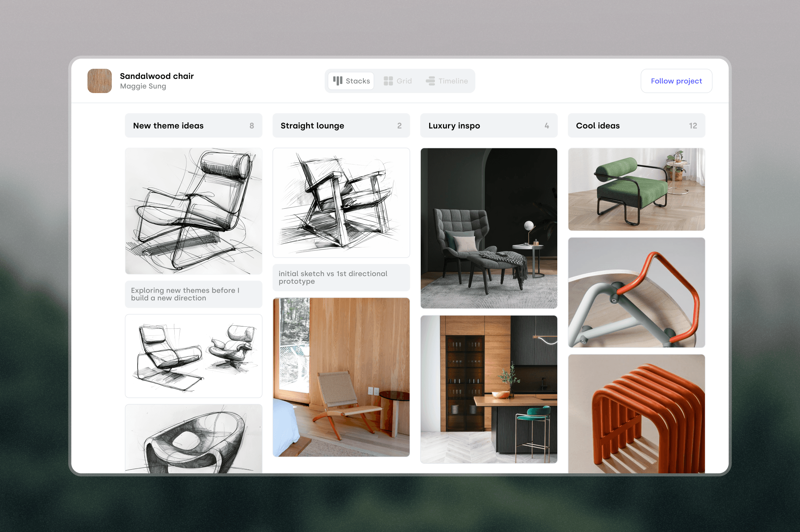
Task: Open the Luxury inspo stack header
Action: point(488,125)
